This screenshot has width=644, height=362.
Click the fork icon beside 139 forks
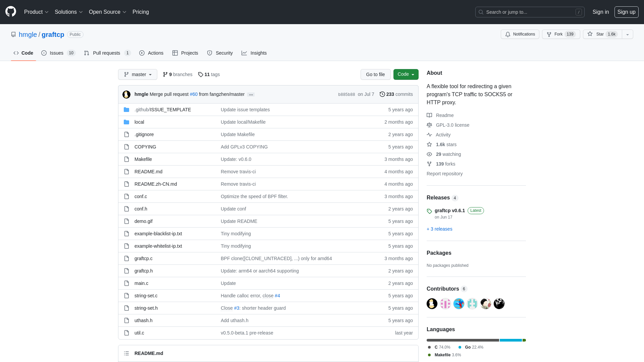(x=429, y=164)
